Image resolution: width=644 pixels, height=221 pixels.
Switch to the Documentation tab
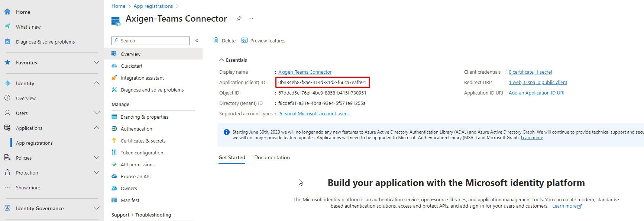[272, 157]
